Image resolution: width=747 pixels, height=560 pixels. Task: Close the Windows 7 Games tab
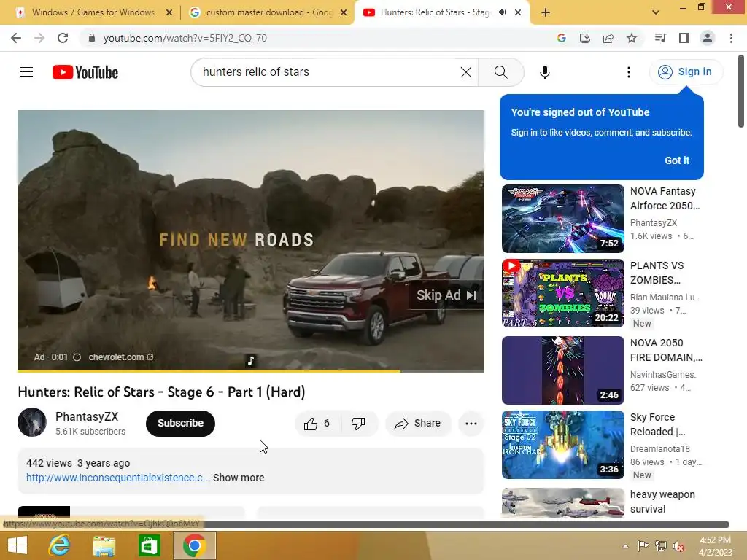click(x=169, y=12)
